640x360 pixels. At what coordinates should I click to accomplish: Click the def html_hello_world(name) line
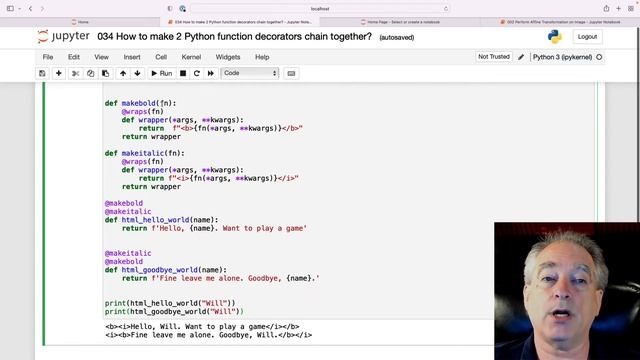click(x=162, y=220)
